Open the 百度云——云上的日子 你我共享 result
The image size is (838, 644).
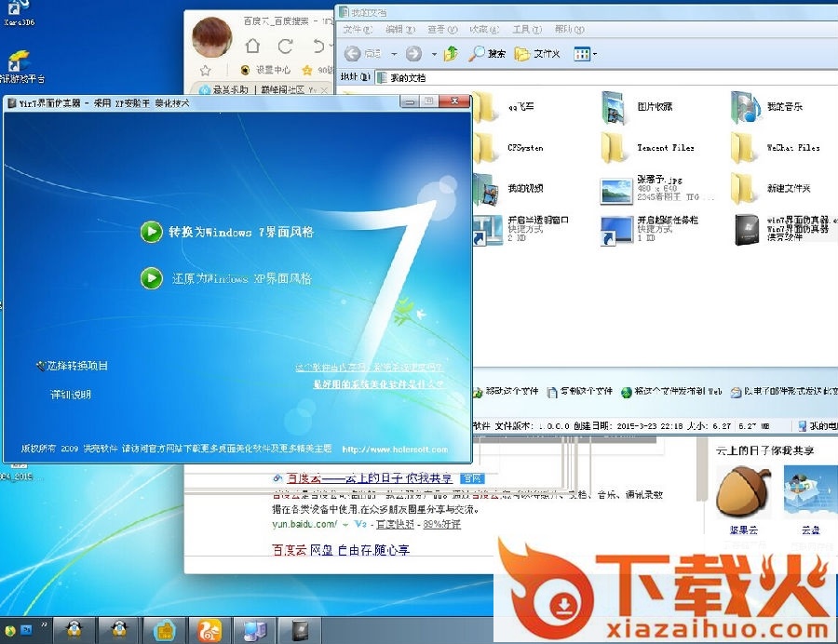tap(370, 478)
